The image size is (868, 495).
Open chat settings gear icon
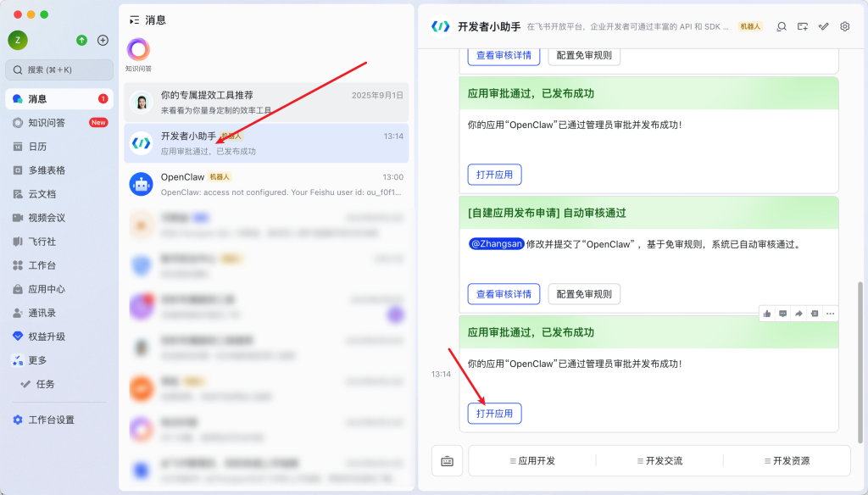coord(845,26)
